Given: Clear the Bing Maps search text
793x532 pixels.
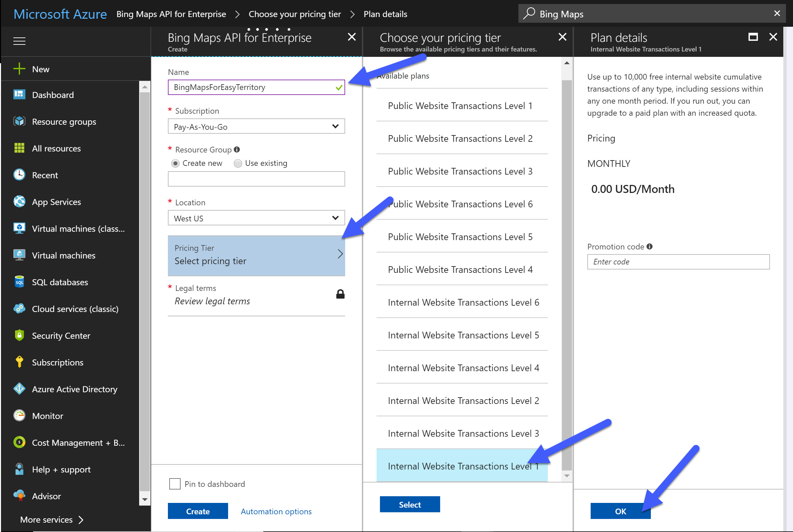Looking at the screenshot, I should [x=777, y=14].
